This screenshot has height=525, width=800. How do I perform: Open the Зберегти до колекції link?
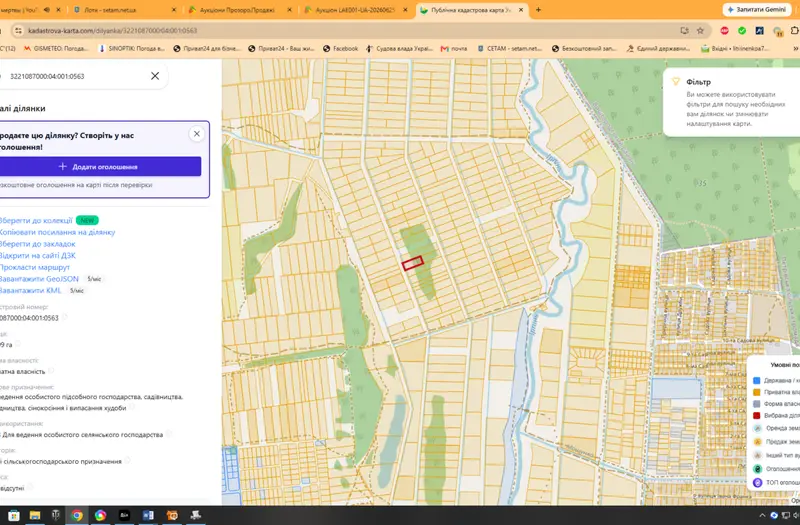coord(36,220)
